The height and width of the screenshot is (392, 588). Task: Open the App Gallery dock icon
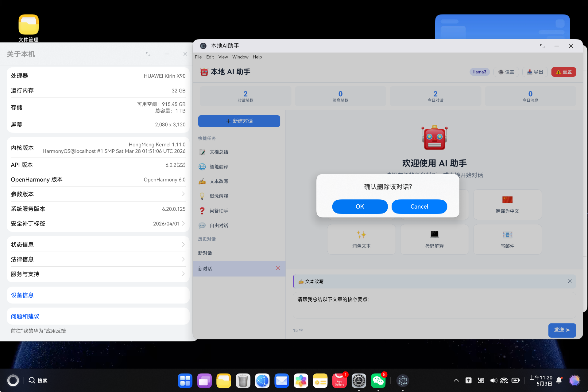pyautogui.click(x=339, y=381)
